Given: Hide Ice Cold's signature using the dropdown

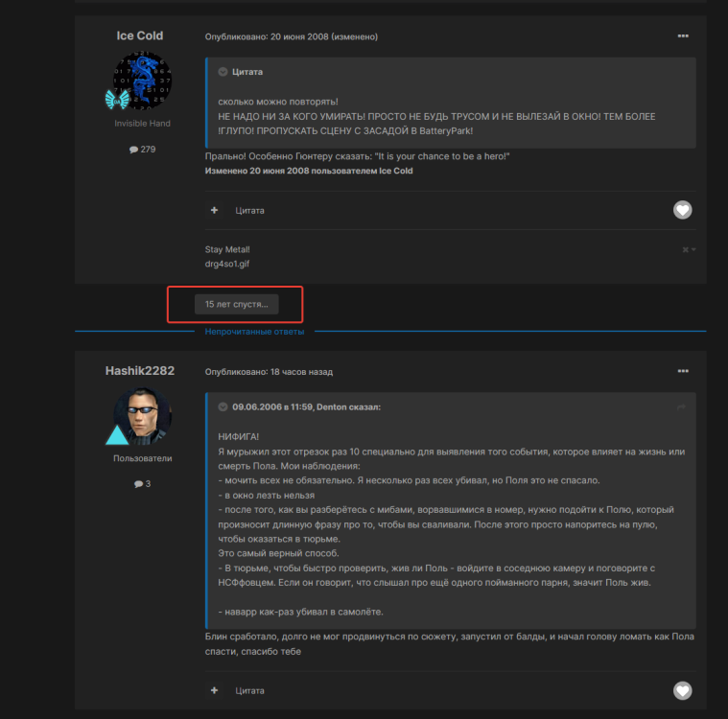Looking at the screenshot, I should (689, 250).
